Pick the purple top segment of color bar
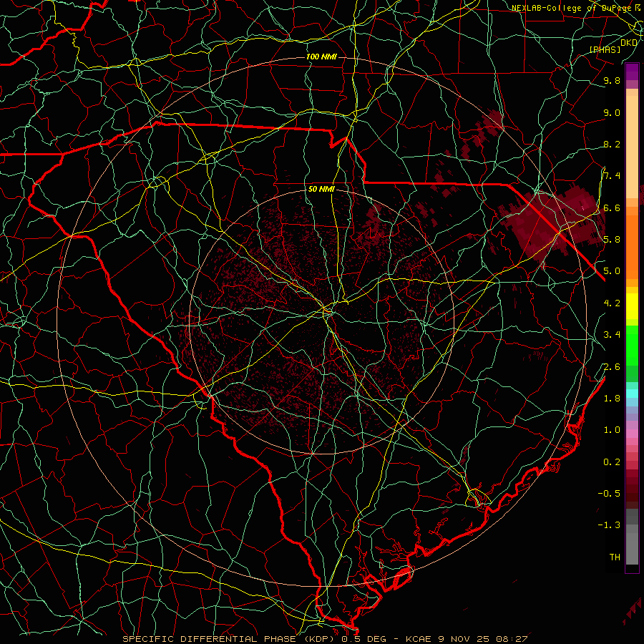The height and width of the screenshot is (644, 644). pyautogui.click(x=632, y=72)
